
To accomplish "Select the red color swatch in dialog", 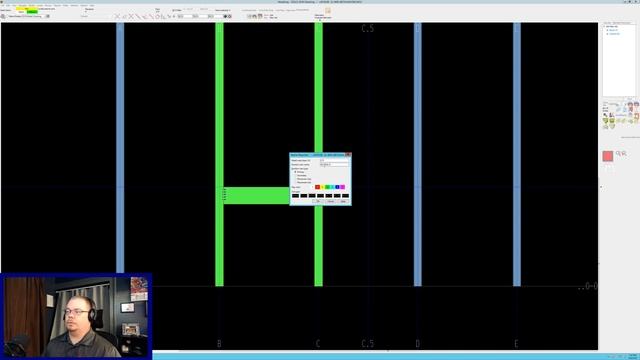I will pyautogui.click(x=318, y=187).
